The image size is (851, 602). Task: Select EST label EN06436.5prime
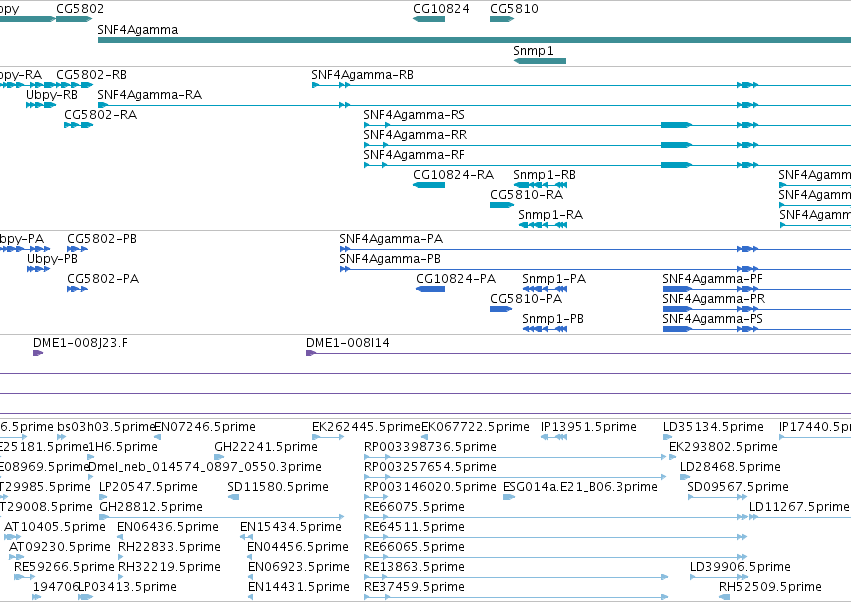[x=168, y=527]
